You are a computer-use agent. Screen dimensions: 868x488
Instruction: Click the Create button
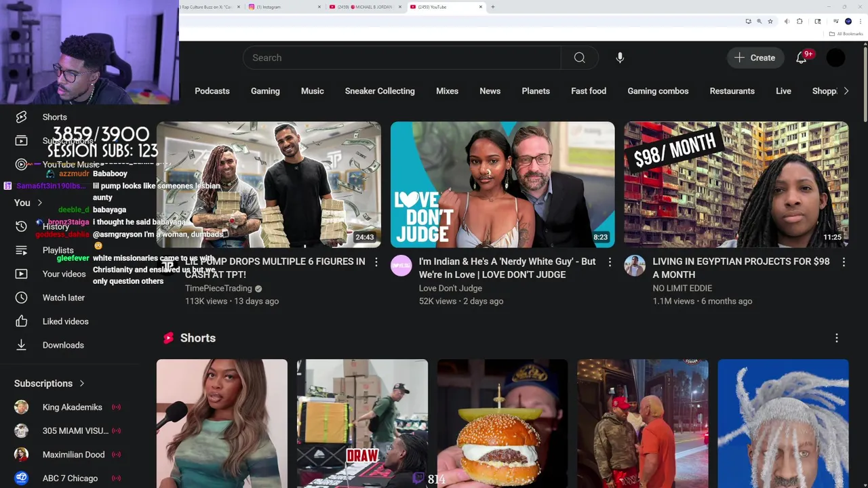(755, 58)
